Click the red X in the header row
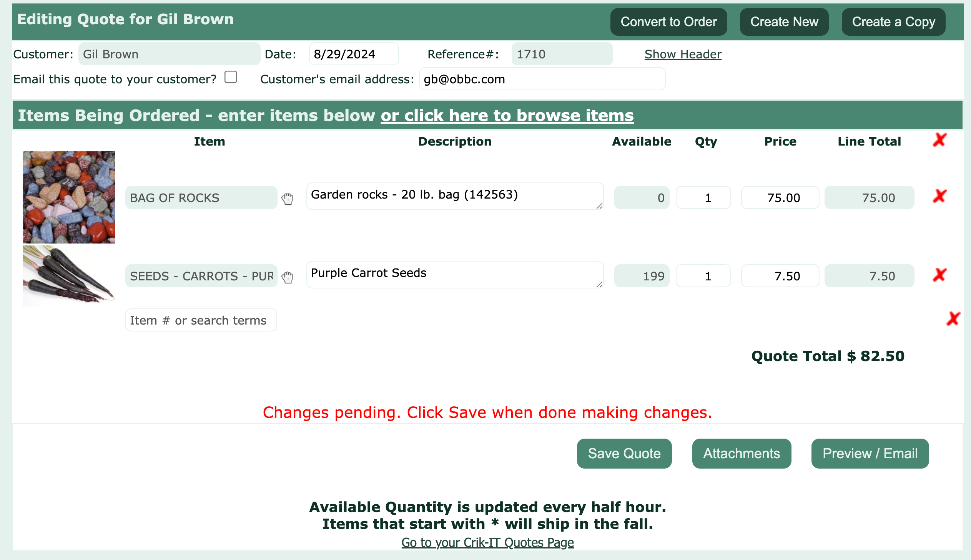Viewport: 971px width, 560px height. click(939, 141)
